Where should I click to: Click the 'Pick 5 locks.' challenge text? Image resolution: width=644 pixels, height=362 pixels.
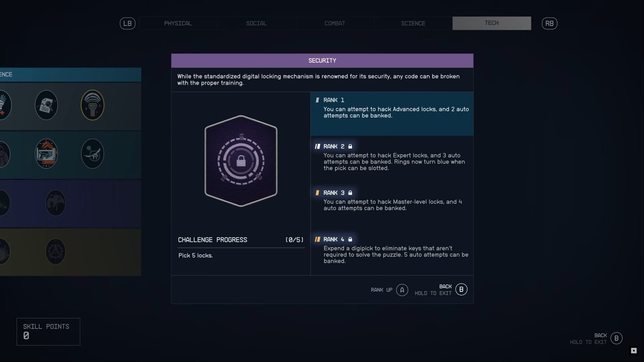tap(195, 256)
